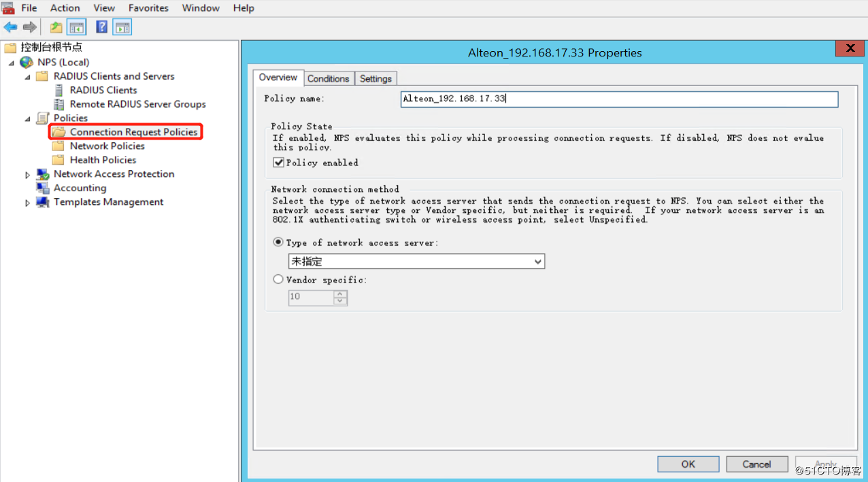Screen dimensions: 868x482
Task: Click the Network Policies folder icon
Action: [59, 146]
